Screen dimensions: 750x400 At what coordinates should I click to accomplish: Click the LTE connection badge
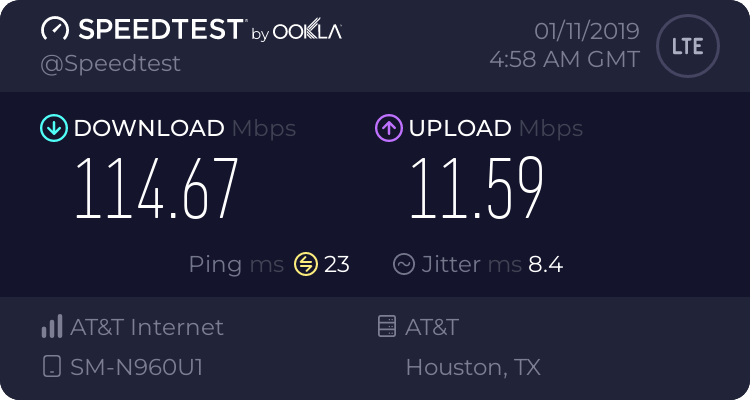[686, 47]
